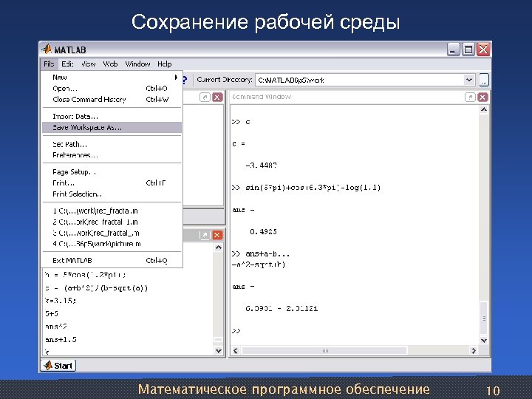Open recent file 3 rec_fractal_.m
The width and height of the screenshot is (532, 399).
(112, 233)
